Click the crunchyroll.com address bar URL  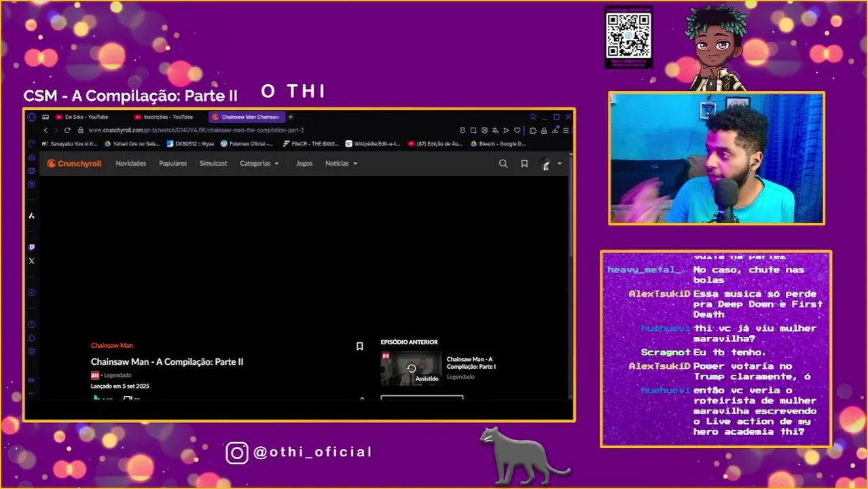196,130
